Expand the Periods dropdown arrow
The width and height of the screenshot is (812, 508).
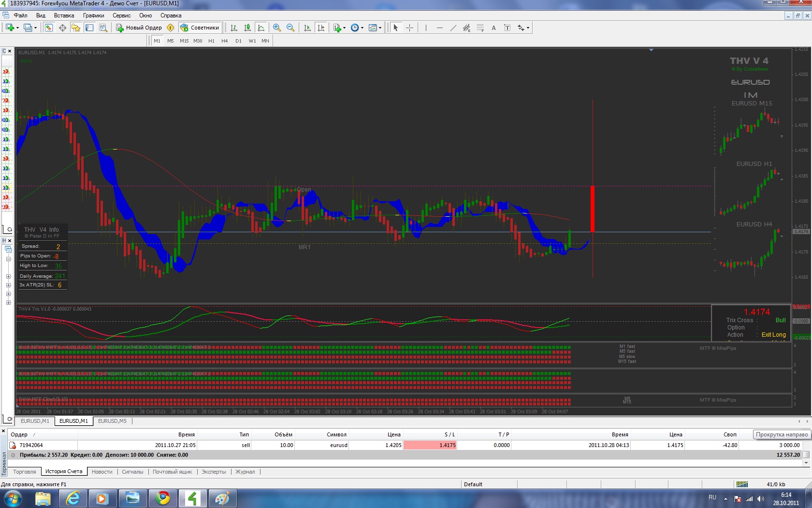pyautogui.click(x=362, y=28)
